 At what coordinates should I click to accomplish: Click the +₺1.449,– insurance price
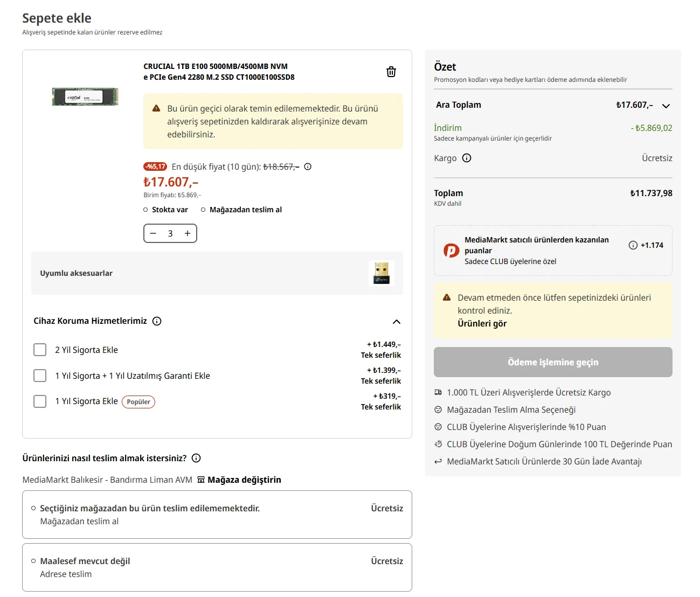(x=384, y=344)
